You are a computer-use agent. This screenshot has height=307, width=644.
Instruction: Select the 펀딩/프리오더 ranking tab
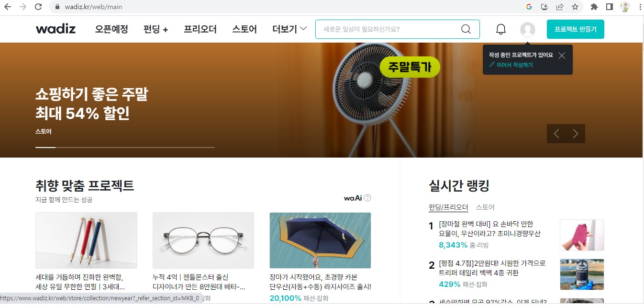[x=448, y=207]
